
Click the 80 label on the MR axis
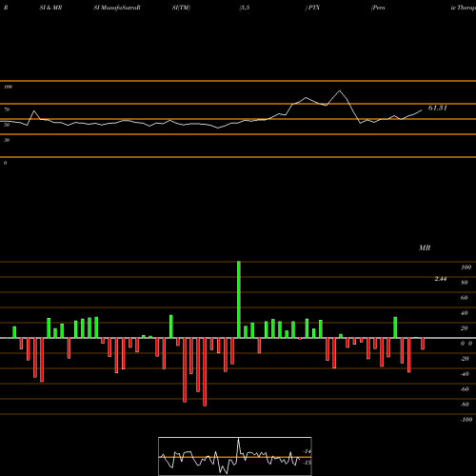point(465,283)
